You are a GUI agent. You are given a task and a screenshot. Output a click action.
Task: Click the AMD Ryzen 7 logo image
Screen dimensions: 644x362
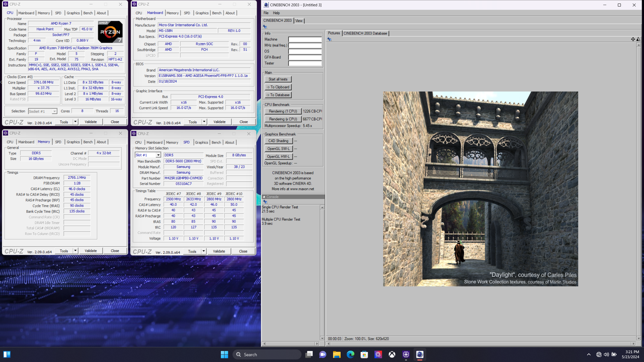(x=110, y=32)
